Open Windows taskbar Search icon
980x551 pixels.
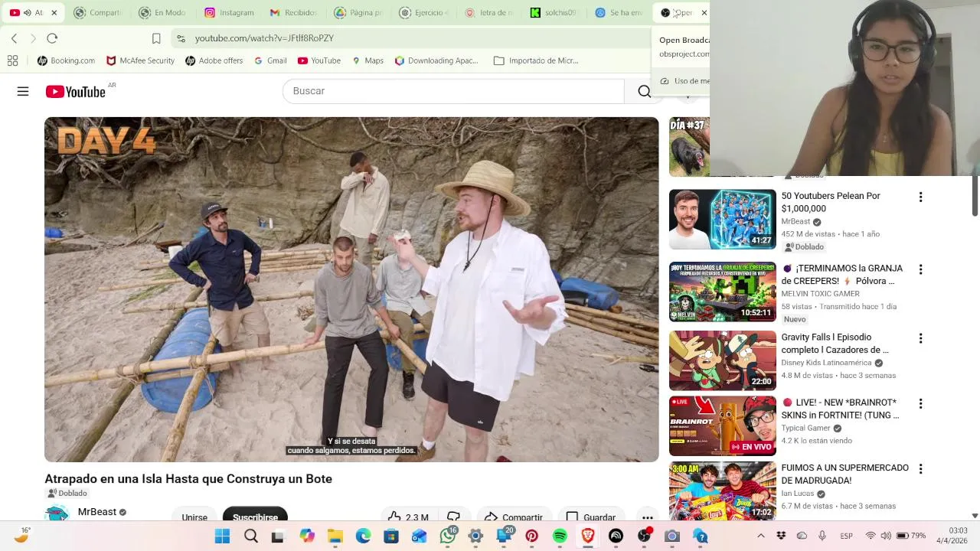[250, 536]
